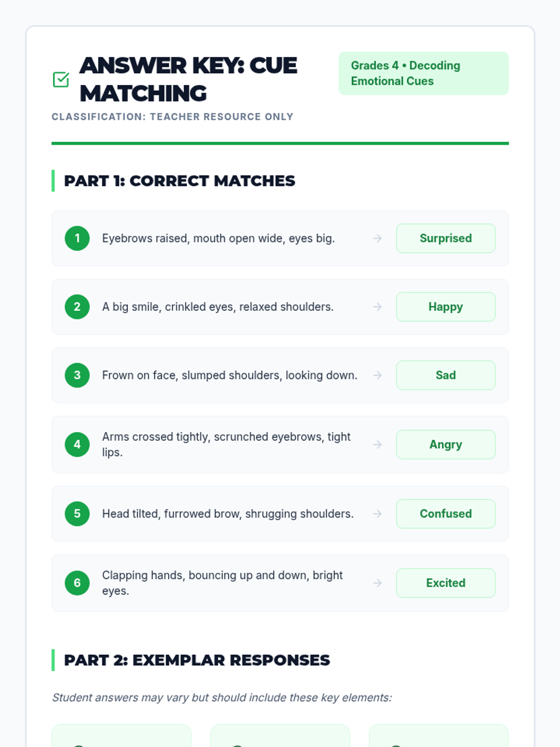Click the checkmark icon beside the title
The image size is (560, 747).
click(x=61, y=79)
